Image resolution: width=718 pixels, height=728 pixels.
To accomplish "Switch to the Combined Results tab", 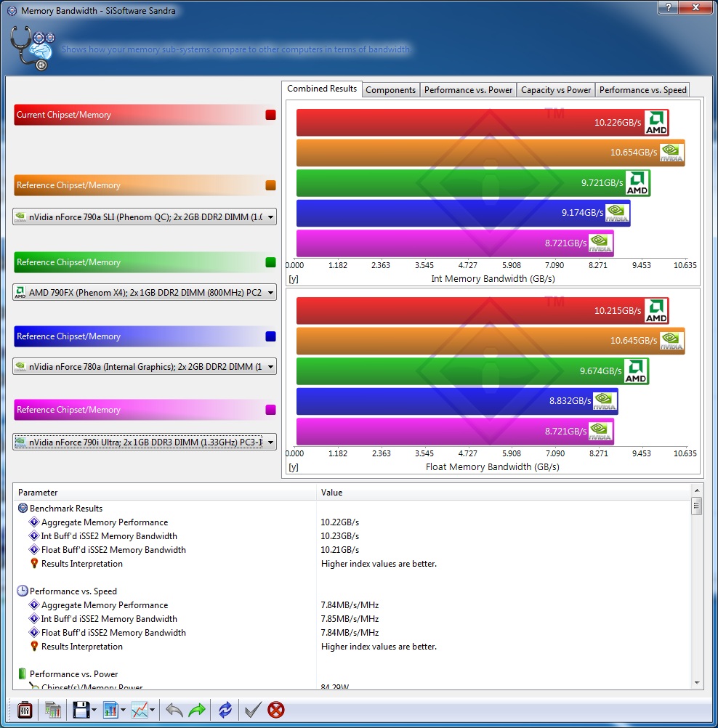I will (x=322, y=89).
